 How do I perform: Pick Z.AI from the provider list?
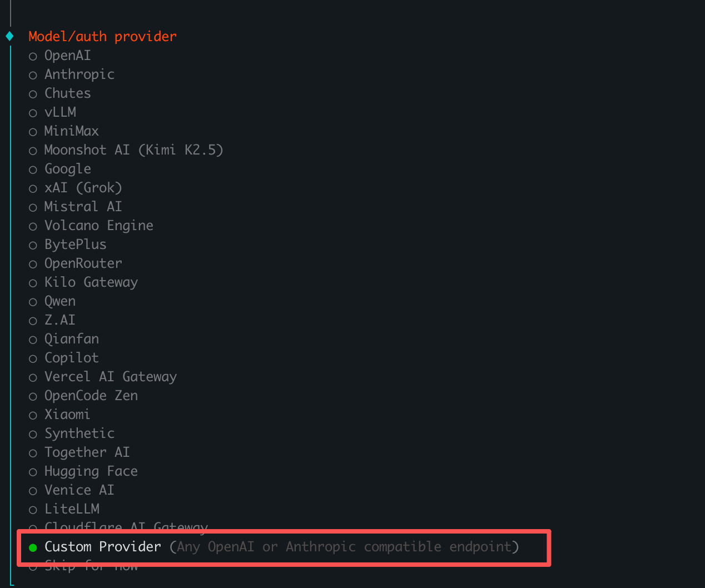(x=59, y=320)
